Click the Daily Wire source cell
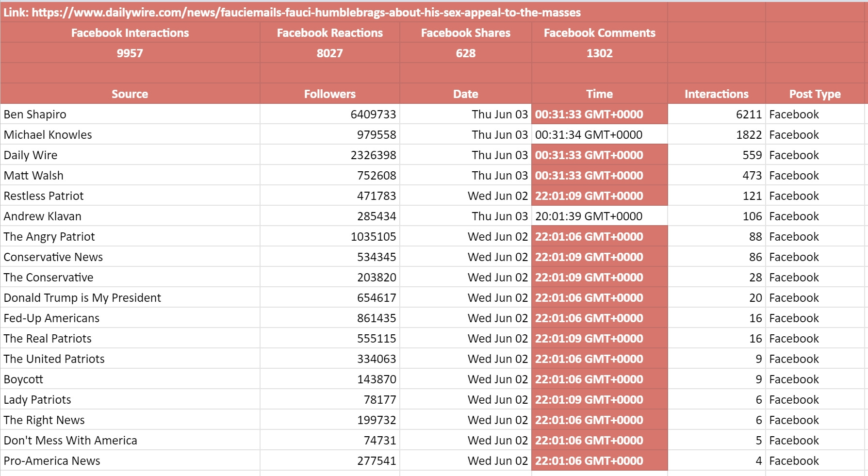The image size is (868, 476). coord(130,155)
